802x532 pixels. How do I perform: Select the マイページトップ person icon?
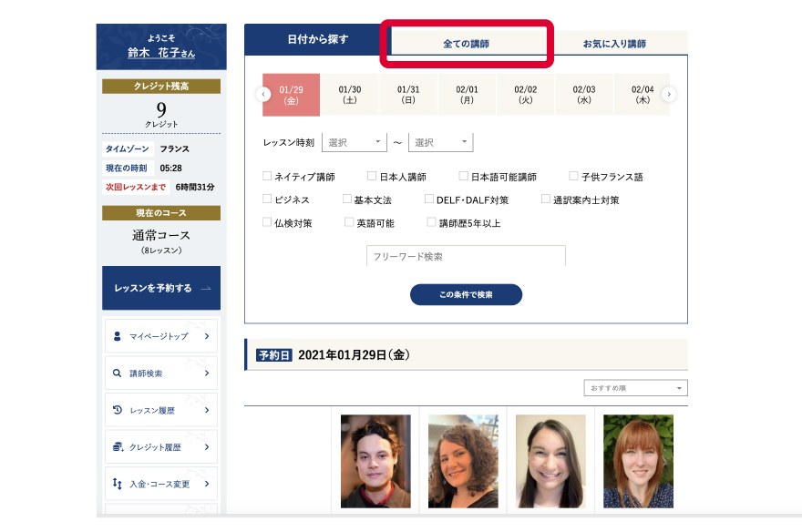tap(117, 336)
